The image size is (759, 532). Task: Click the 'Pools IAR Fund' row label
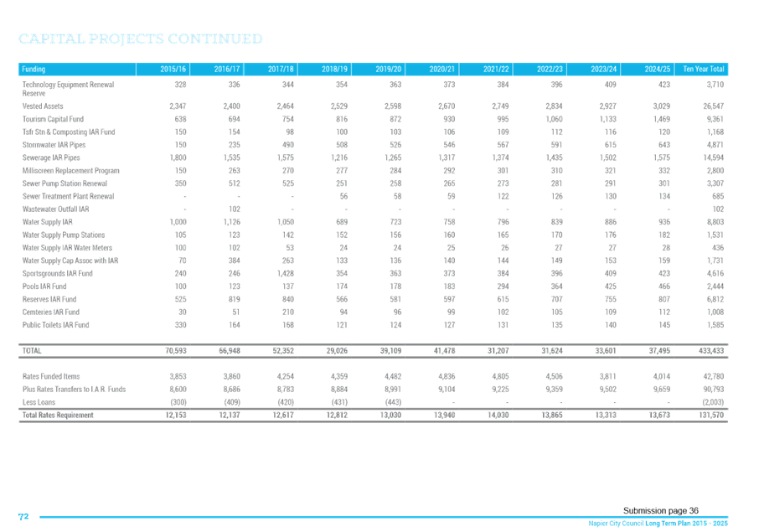click(44, 286)
